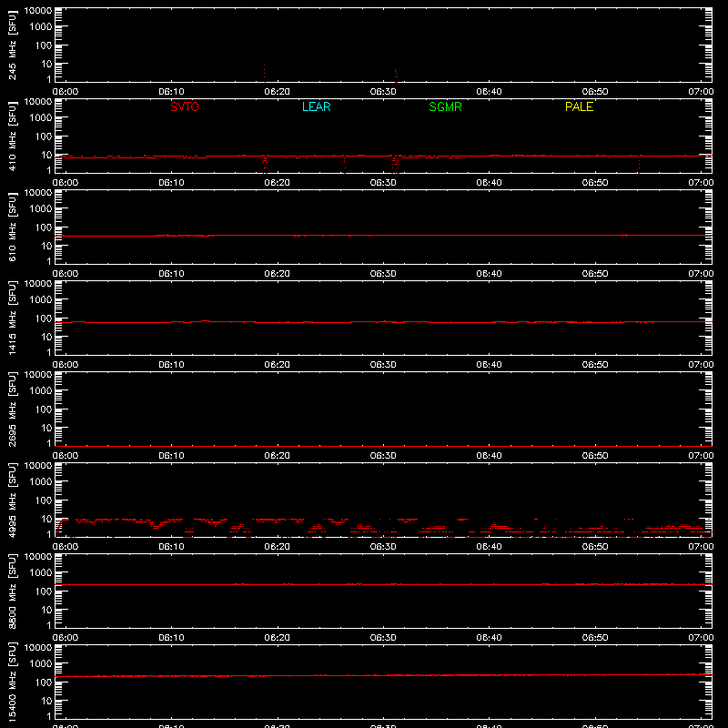Click the 06:50 time label under 4995 MHz plot
The height and width of the screenshot is (728, 728).
595,547
